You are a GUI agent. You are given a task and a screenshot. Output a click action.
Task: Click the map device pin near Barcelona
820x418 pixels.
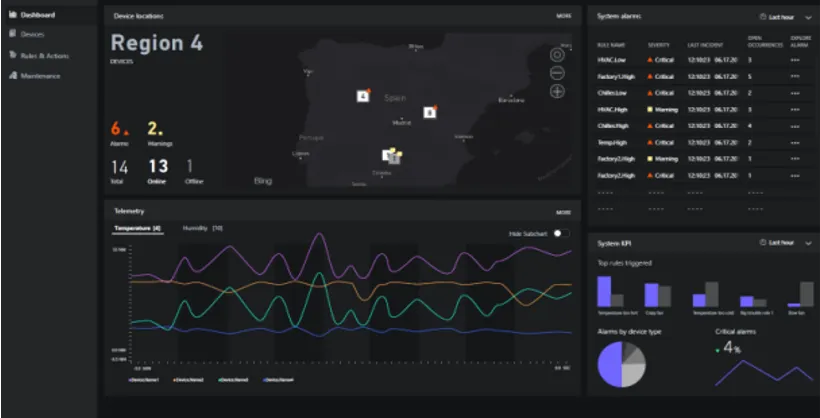(429, 112)
